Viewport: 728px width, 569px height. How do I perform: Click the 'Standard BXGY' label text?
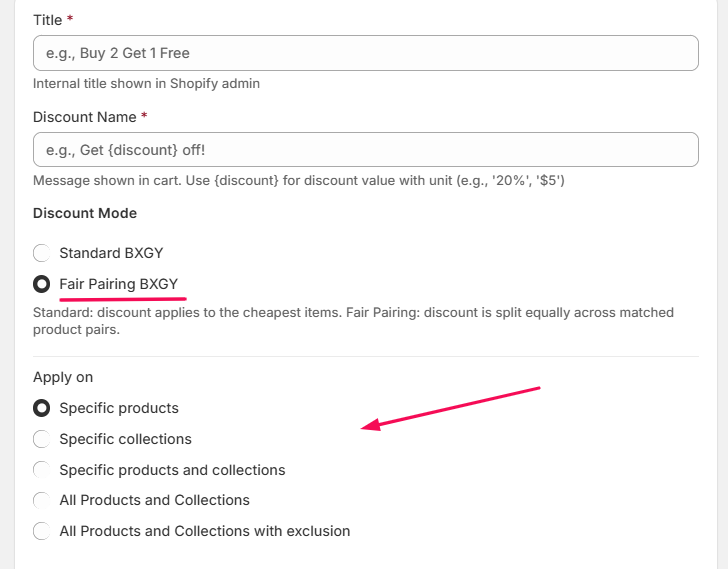(x=111, y=253)
